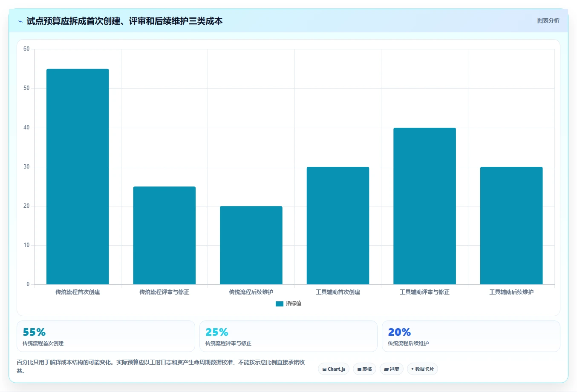Click the lightning icon beside the title

point(20,21)
